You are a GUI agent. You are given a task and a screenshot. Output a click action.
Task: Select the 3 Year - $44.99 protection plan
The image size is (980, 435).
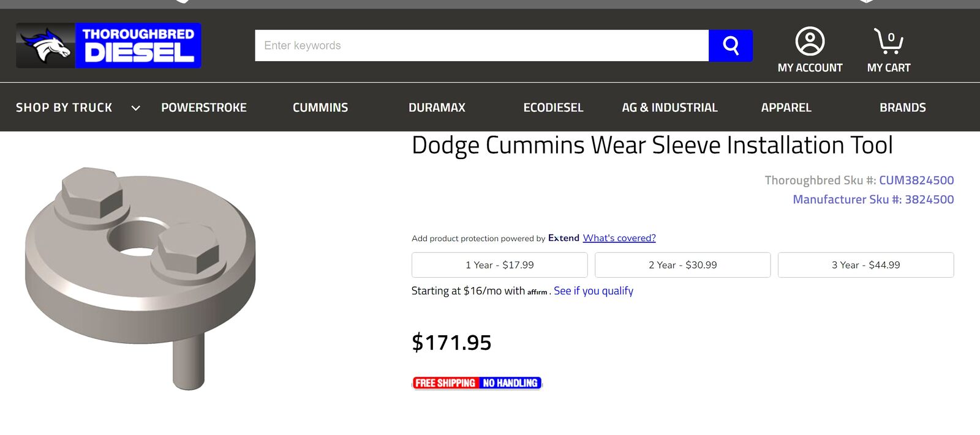click(x=865, y=264)
